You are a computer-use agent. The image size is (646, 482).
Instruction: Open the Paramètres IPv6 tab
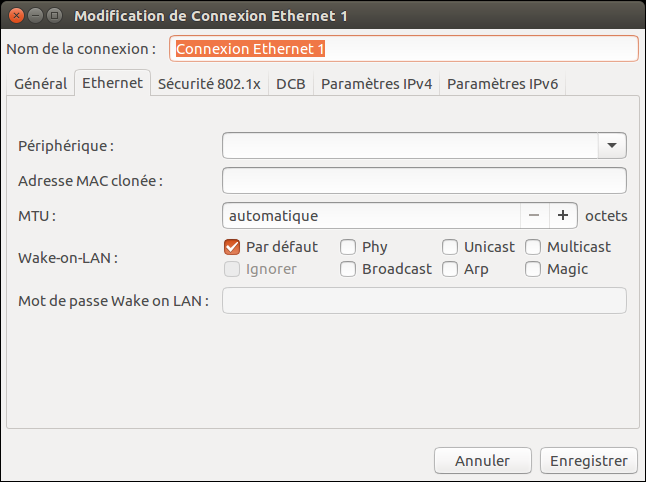502,84
